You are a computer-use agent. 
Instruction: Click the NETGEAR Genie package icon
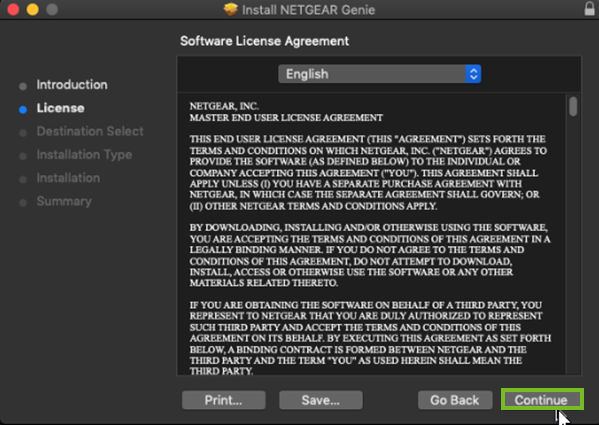230,9
